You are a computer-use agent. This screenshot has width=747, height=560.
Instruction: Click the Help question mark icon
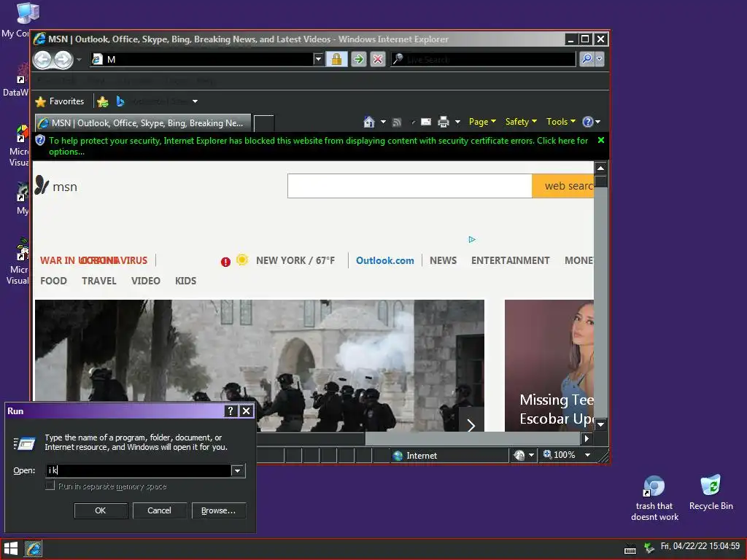pyautogui.click(x=588, y=122)
